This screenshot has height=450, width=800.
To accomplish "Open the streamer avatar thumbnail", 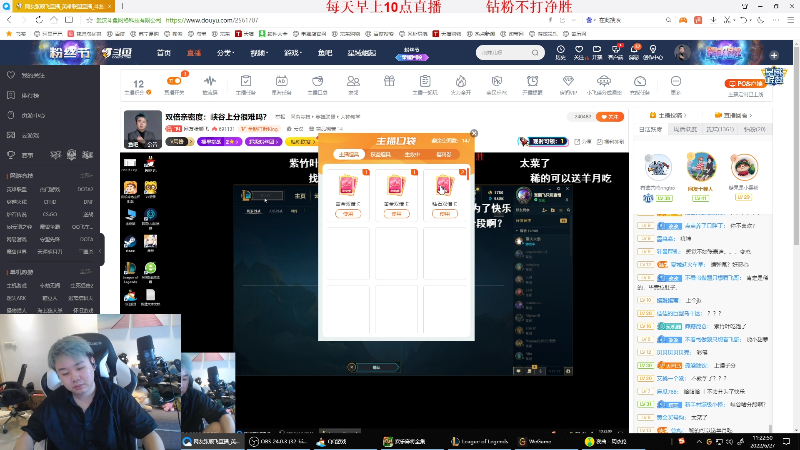I will click(143, 129).
